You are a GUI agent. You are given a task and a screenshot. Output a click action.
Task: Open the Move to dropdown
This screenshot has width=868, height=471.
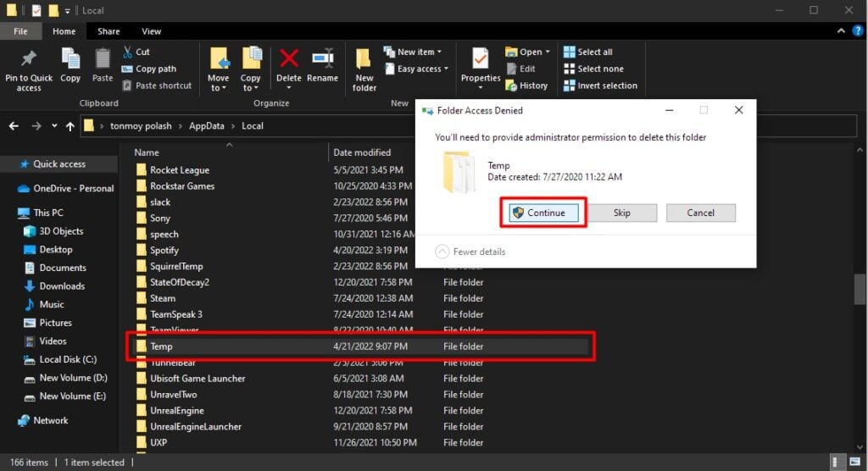[x=219, y=69]
